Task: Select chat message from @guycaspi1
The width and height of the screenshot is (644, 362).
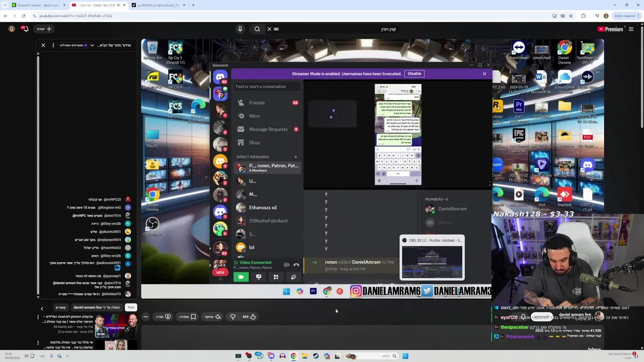Action: (103, 276)
